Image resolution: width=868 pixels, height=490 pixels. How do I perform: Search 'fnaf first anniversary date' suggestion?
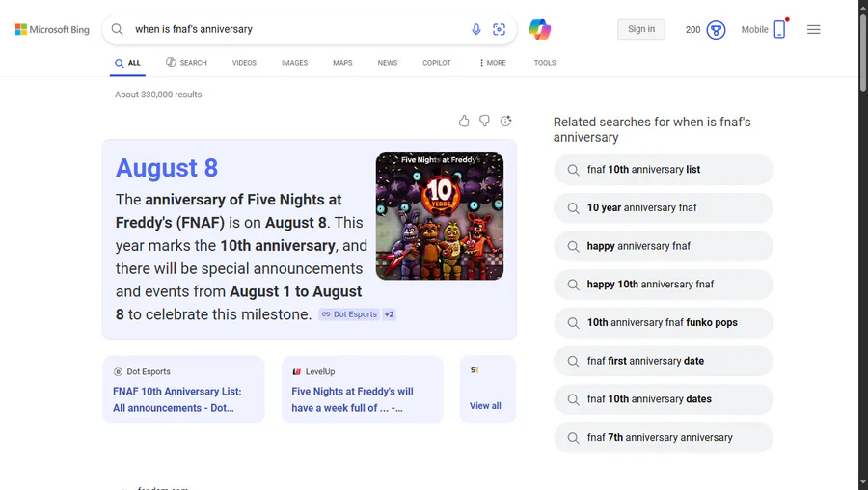tap(664, 361)
